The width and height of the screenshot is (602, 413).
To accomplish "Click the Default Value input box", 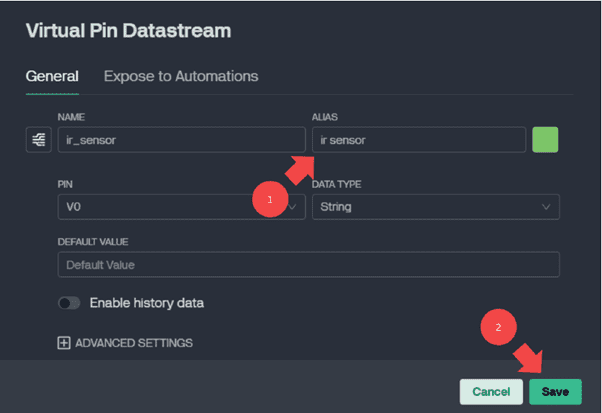I will click(x=308, y=265).
